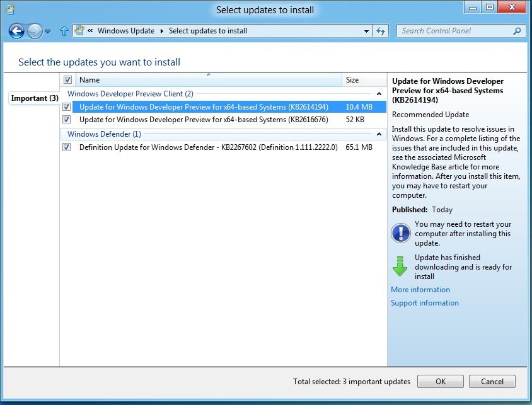Click the Refresh icon next to address bar
This screenshot has height=405, width=532.
click(x=381, y=31)
